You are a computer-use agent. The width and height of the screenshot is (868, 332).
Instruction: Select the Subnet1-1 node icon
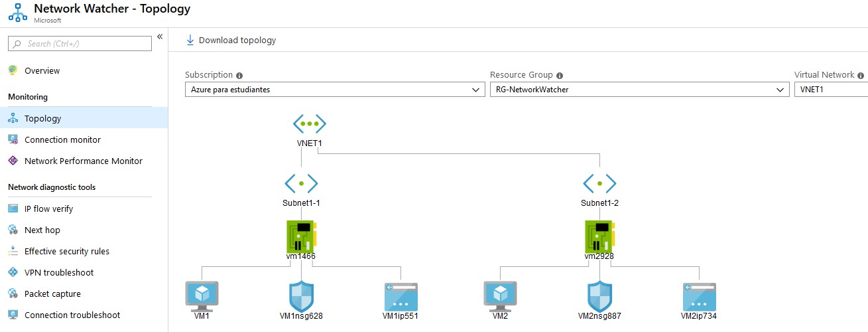point(301,183)
